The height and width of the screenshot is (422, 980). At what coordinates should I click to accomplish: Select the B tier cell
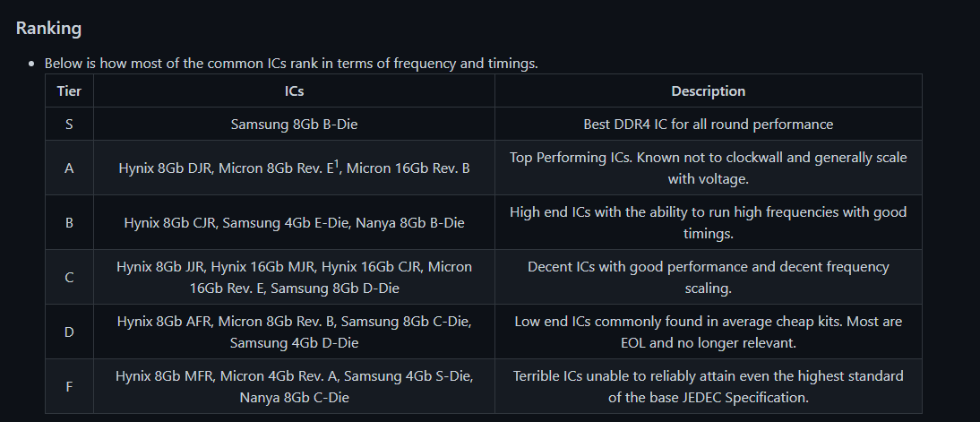[x=69, y=222]
